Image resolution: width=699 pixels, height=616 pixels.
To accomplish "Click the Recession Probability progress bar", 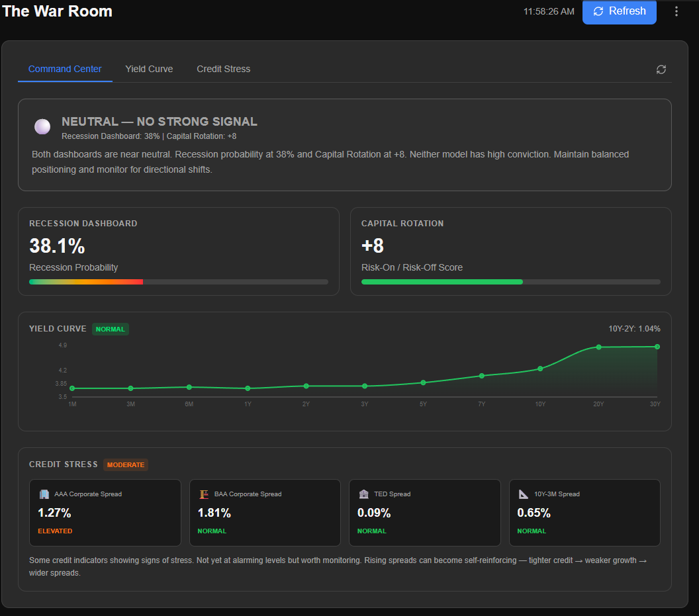I will (x=179, y=281).
